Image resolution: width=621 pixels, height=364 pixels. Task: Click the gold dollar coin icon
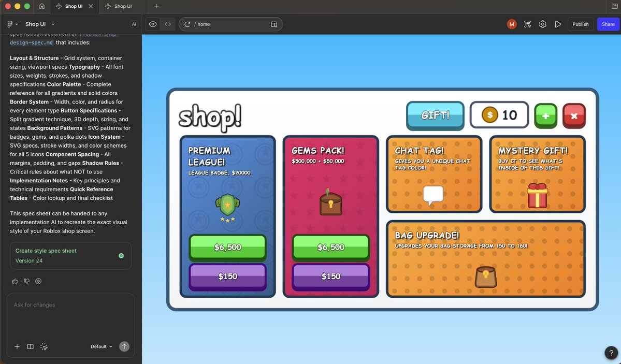490,115
